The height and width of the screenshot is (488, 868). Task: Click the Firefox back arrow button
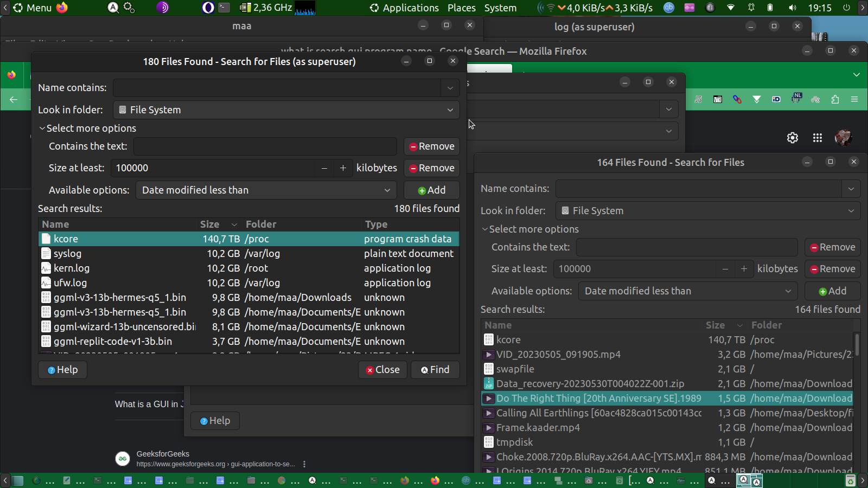(x=14, y=99)
